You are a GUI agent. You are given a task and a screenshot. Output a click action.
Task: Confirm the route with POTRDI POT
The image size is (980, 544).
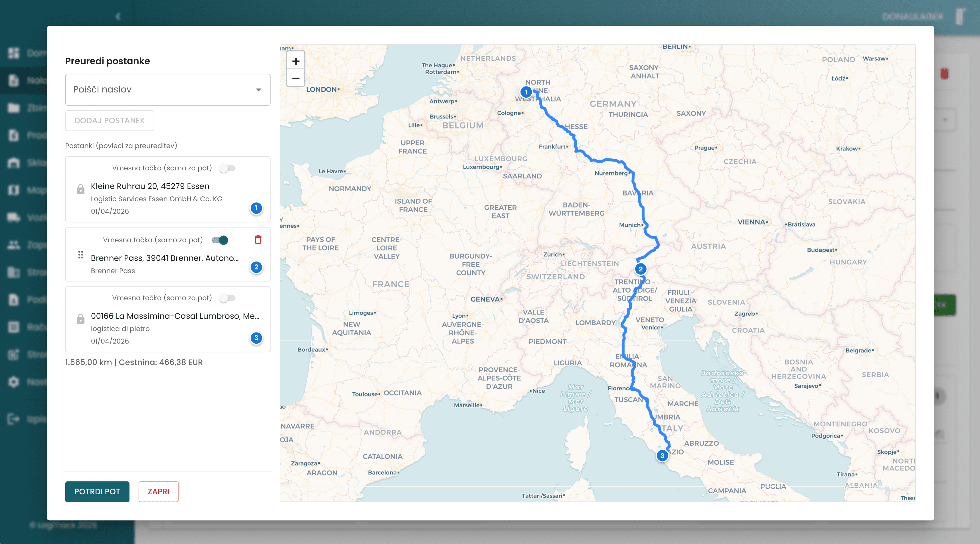click(x=97, y=491)
